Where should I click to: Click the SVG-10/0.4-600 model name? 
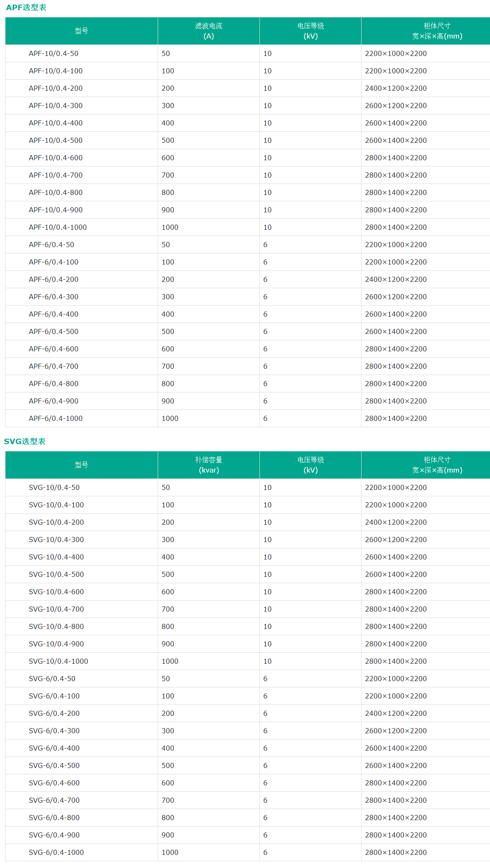(56, 592)
